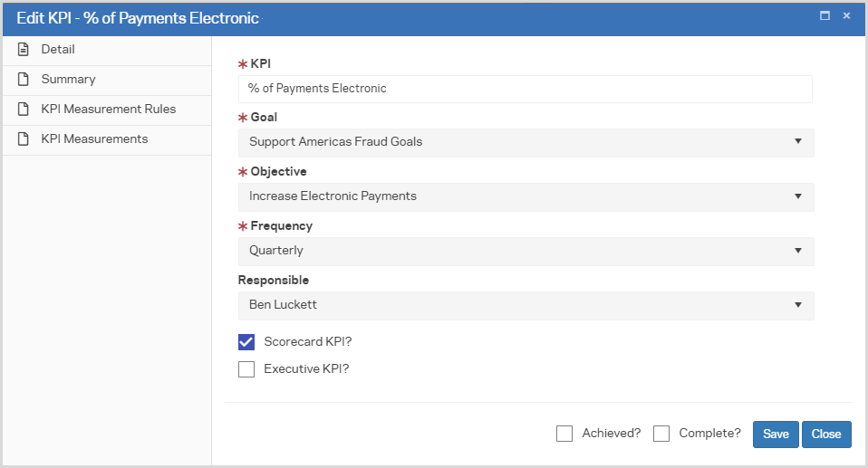Open the Frequency dropdown showing Quarterly
The width and height of the screenshot is (868, 468).
click(526, 251)
